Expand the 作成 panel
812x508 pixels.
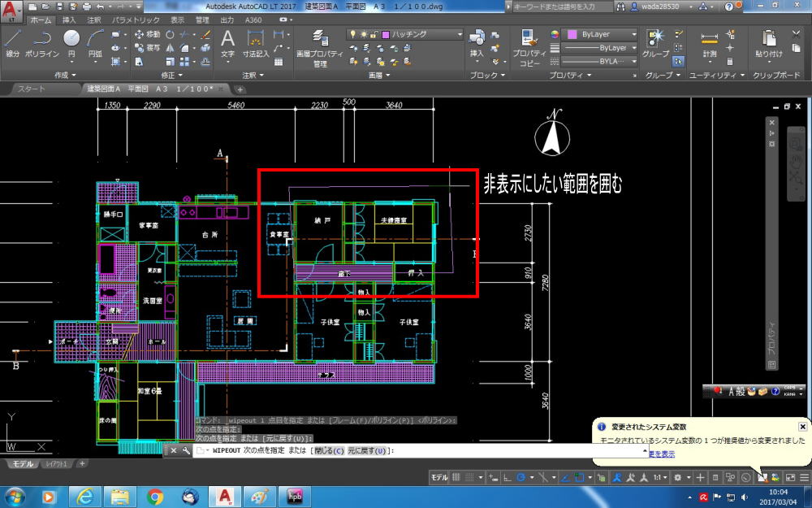click(66, 75)
